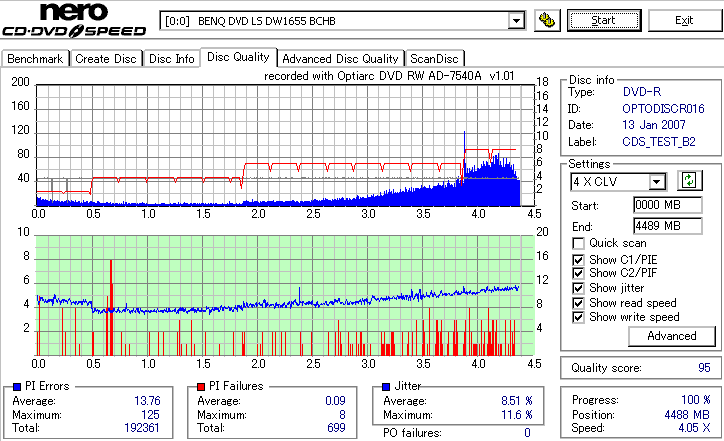Click the disc label CDS_TEST_B2
This screenshot has width=724, height=441.
pyautogui.click(x=659, y=142)
